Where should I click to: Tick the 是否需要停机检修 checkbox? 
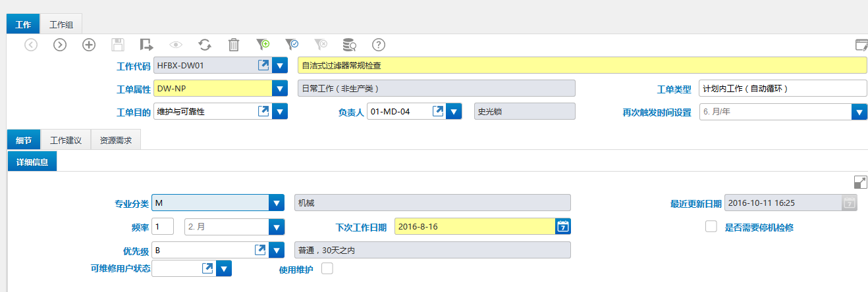tap(711, 226)
